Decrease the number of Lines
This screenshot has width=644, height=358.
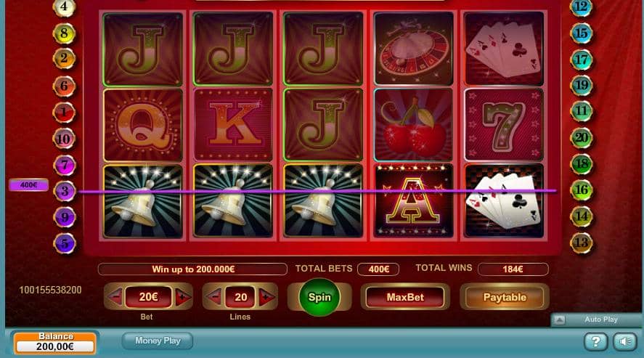[x=214, y=296]
